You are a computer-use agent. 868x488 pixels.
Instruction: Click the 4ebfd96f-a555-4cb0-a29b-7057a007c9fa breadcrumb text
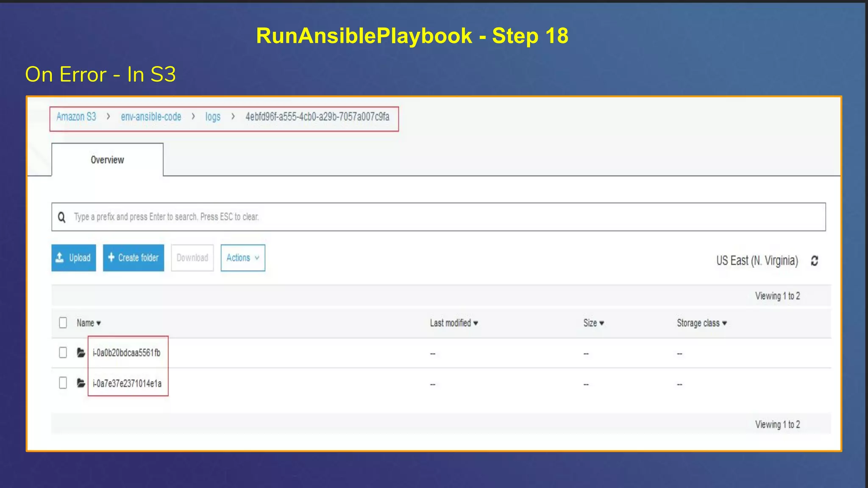[317, 116]
